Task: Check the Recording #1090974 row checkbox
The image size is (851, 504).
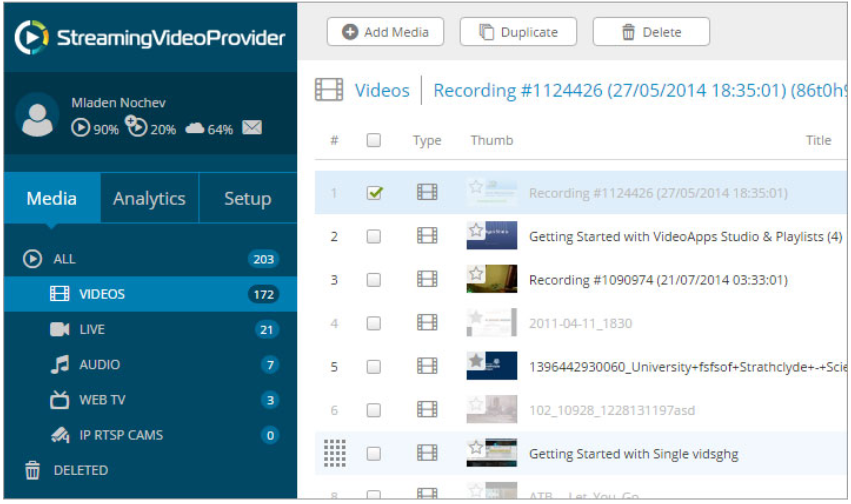Action: tap(373, 279)
